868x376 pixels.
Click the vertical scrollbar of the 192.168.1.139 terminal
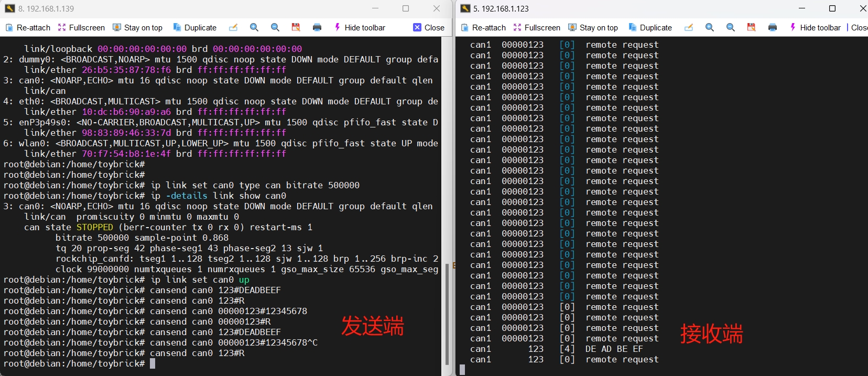pyautogui.click(x=447, y=314)
